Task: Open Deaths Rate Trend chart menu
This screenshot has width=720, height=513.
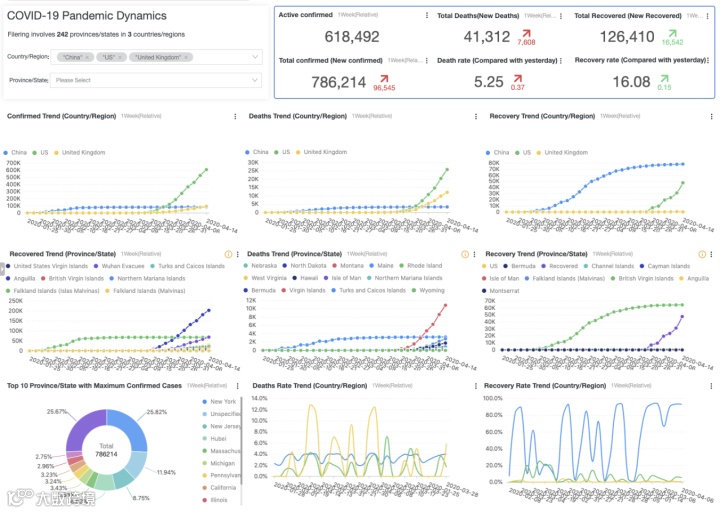Action: click(x=475, y=386)
